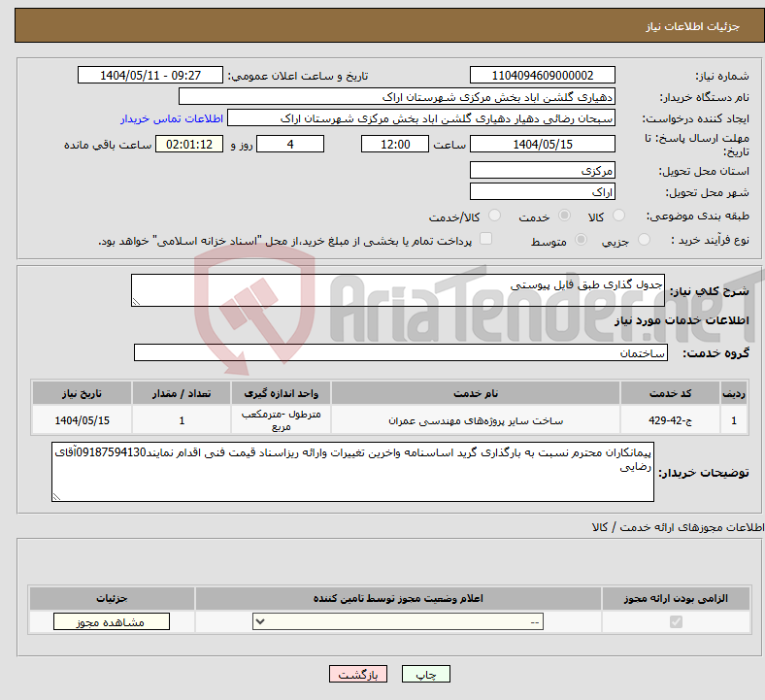
Task: Click service code cell ج-42-429
Action: pyautogui.click(x=671, y=420)
